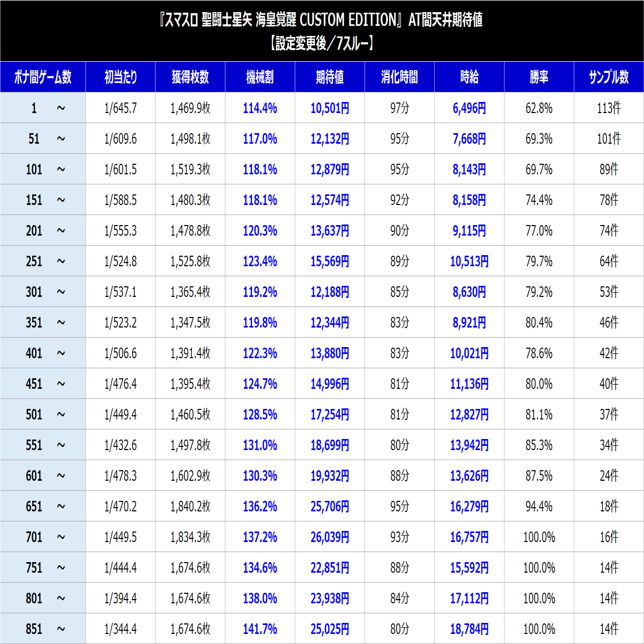The height and width of the screenshot is (644, 644).
Task: Click the 1/645.7 first-hit cell
Action: tap(120, 108)
